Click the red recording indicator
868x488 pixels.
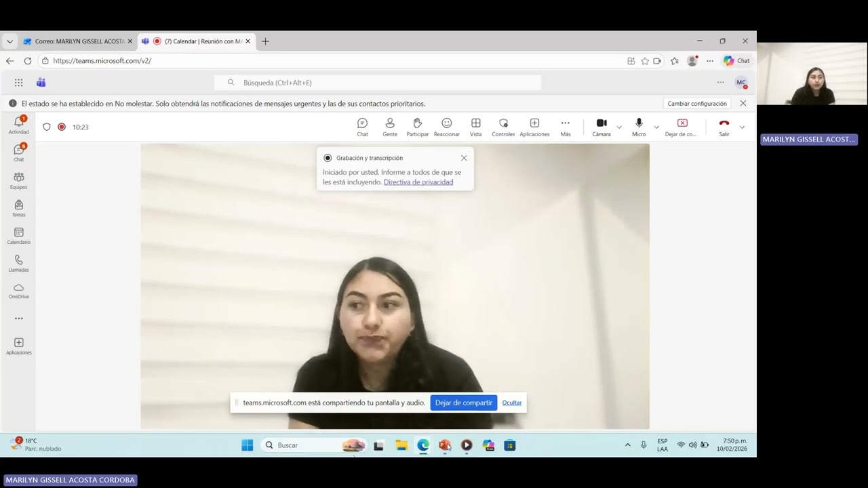[62, 127]
